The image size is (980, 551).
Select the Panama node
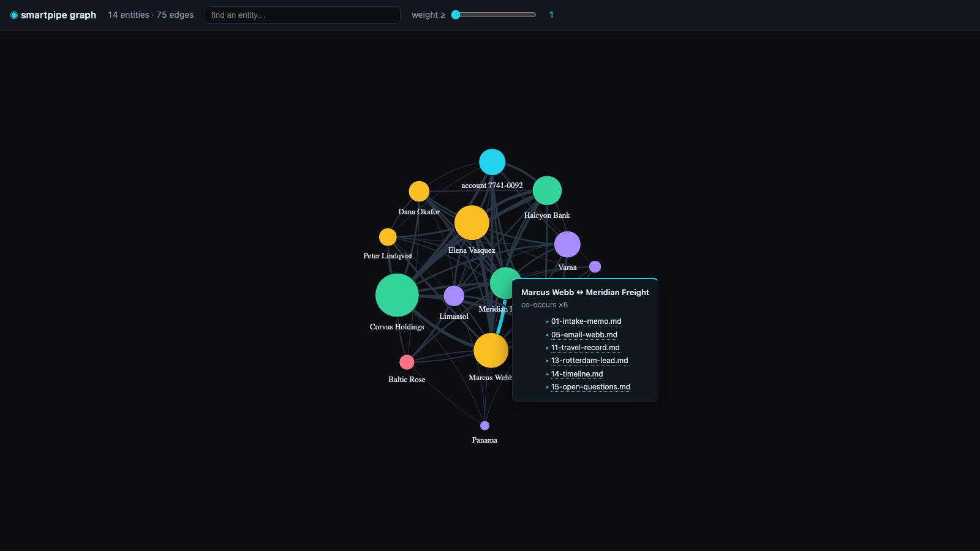[x=484, y=425]
